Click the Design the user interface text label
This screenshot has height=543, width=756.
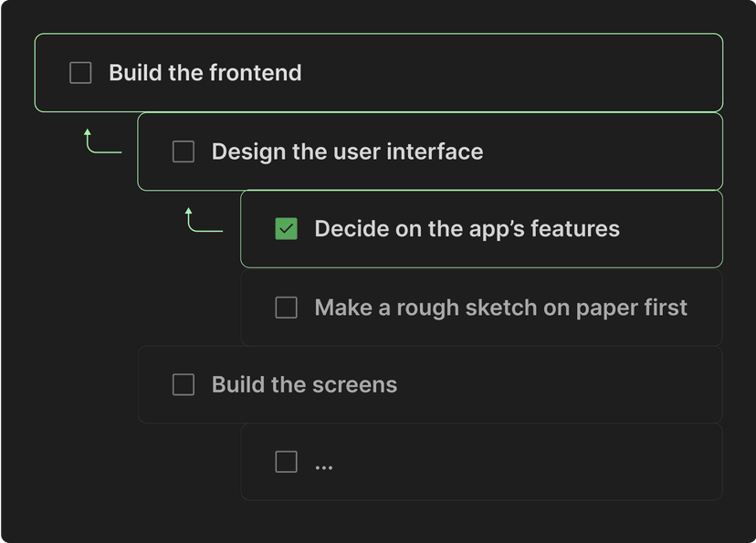tap(347, 151)
